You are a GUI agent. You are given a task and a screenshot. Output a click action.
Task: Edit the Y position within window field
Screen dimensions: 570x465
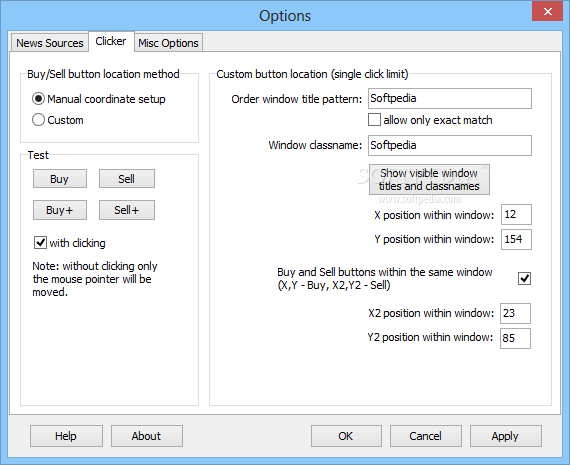(x=516, y=239)
